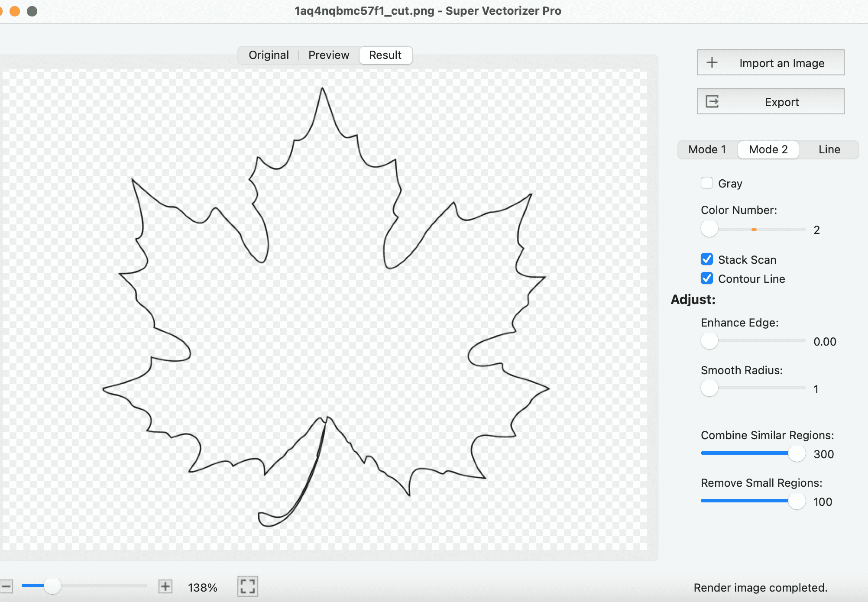Click the Combine Similar Regions value 300
The width and height of the screenshot is (868, 602).
(x=823, y=454)
